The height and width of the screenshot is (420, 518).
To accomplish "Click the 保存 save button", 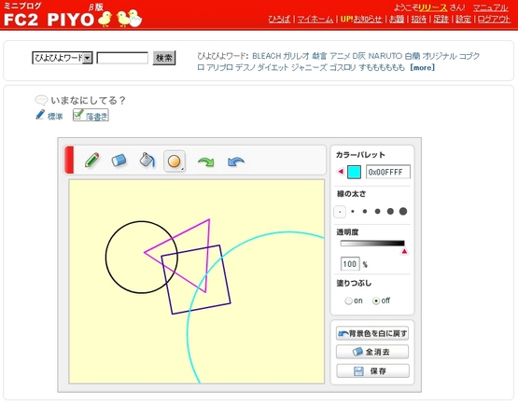I will tap(372, 371).
